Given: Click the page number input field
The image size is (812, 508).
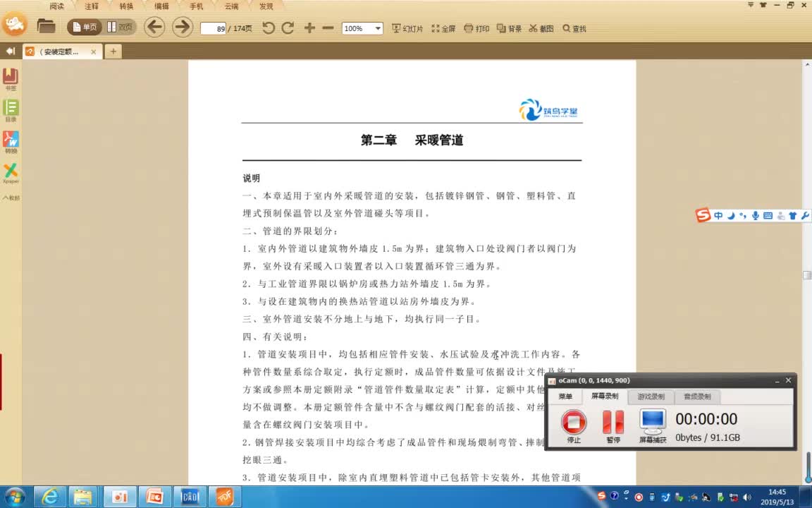Looking at the screenshot, I should 214,28.
